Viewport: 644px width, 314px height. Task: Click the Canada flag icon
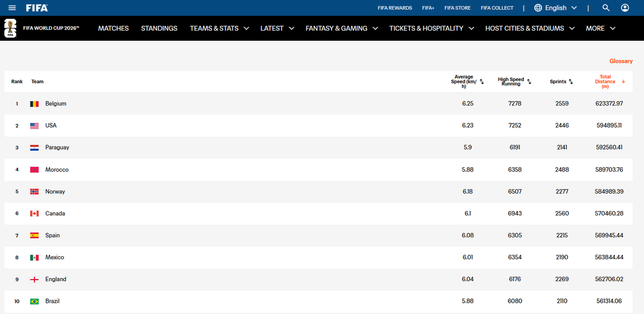click(x=34, y=213)
